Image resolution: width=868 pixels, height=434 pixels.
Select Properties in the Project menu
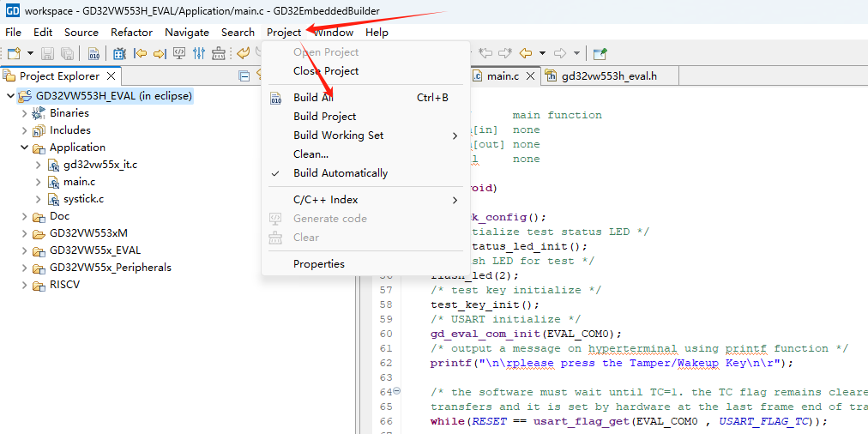(x=319, y=264)
